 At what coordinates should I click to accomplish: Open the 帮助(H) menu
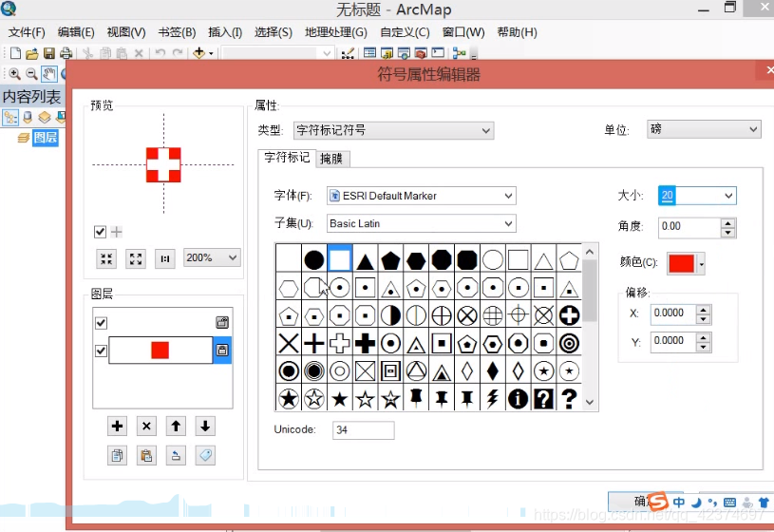(x=517, y=32)
